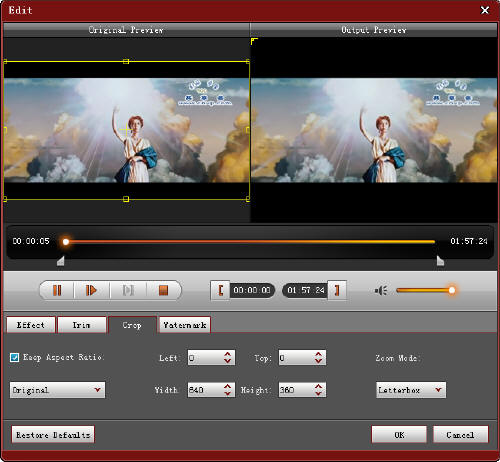Click the next frame button
The width and height of the screenshot is (500, 462).
tap(128, 290)
